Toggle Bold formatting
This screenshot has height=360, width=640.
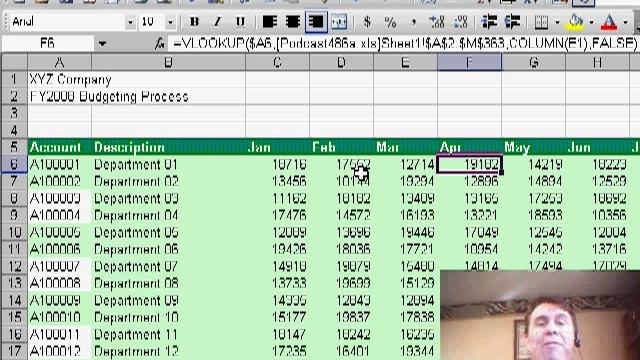[x=194, y=22]
